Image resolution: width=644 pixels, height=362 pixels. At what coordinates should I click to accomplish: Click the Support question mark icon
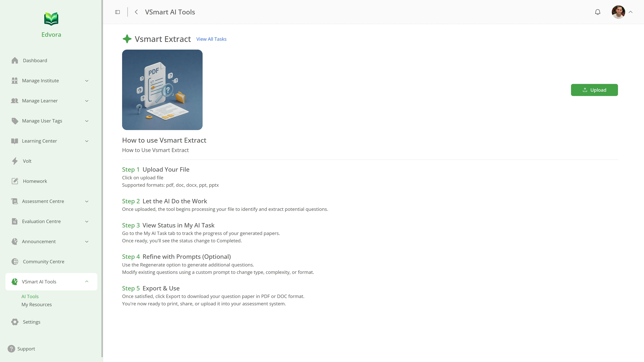[x=11, y=349]
